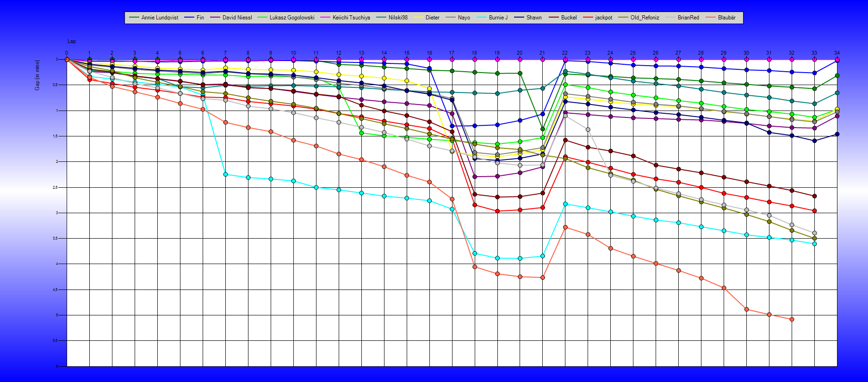Click lap number 22 on top axis

pos(565,53)
